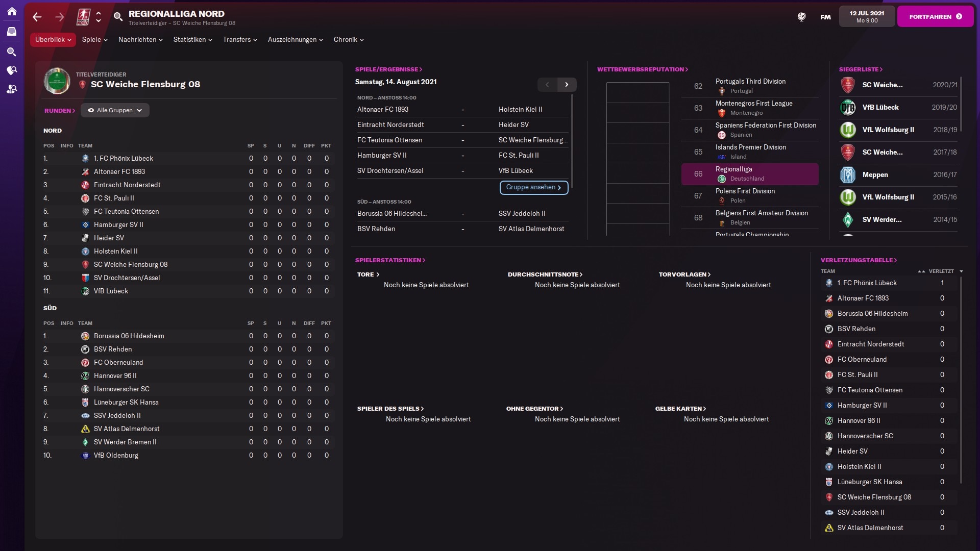The width and height of the screenshot is (980, 551).
Task: Open Siegerliste section link
Action: 861,69
